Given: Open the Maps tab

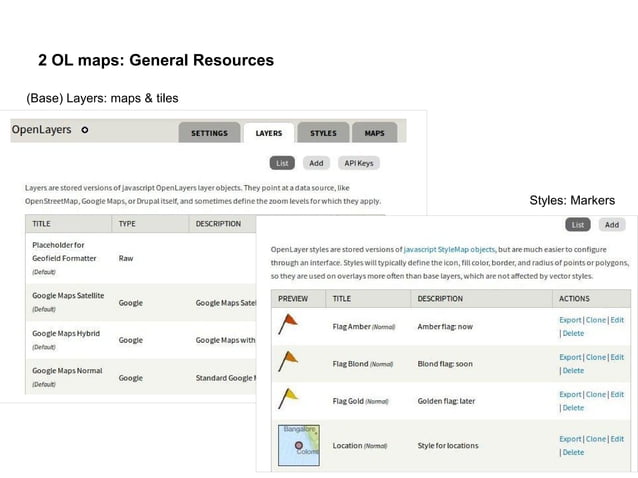Looking at the screenshot, I should [x=374, y=133].
